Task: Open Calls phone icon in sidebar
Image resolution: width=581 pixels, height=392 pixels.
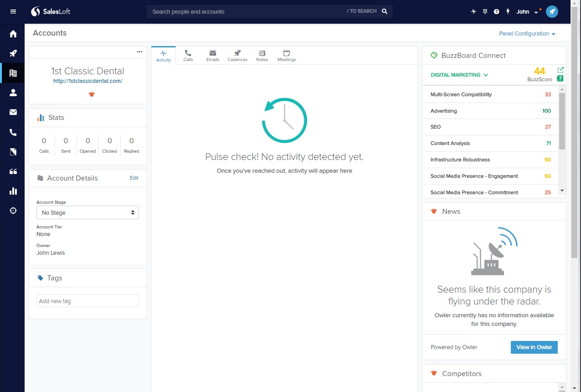Action: coord(13,132)
